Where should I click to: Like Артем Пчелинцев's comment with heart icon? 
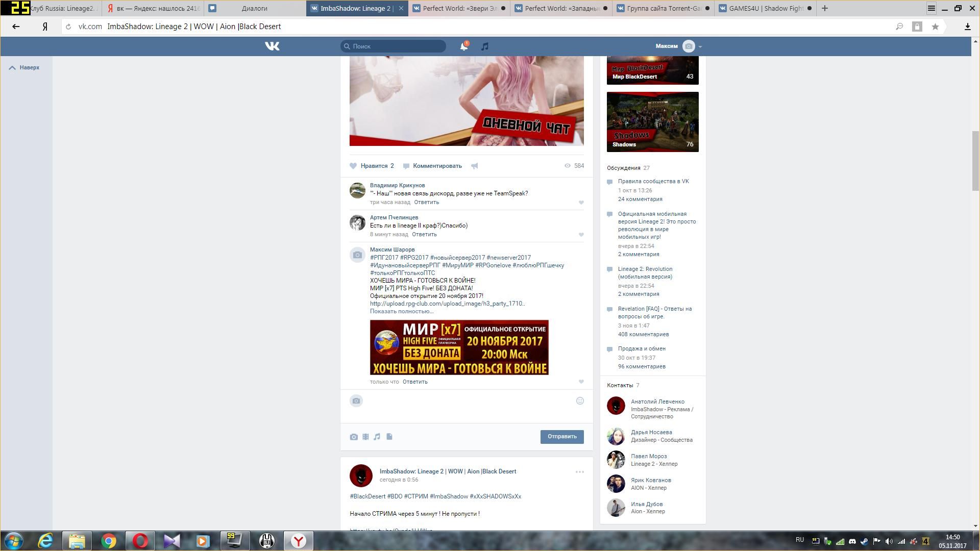581,235
